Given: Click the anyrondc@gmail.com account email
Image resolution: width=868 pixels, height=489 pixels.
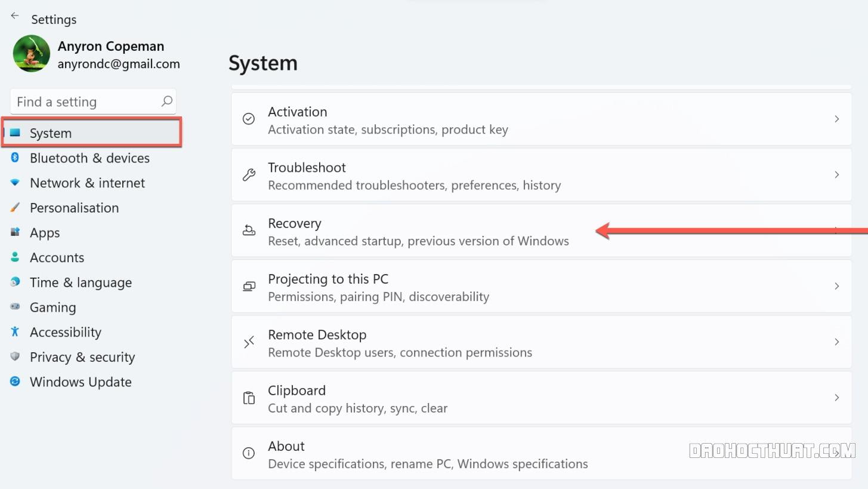Looking at the screenshot, I should 119,64.
